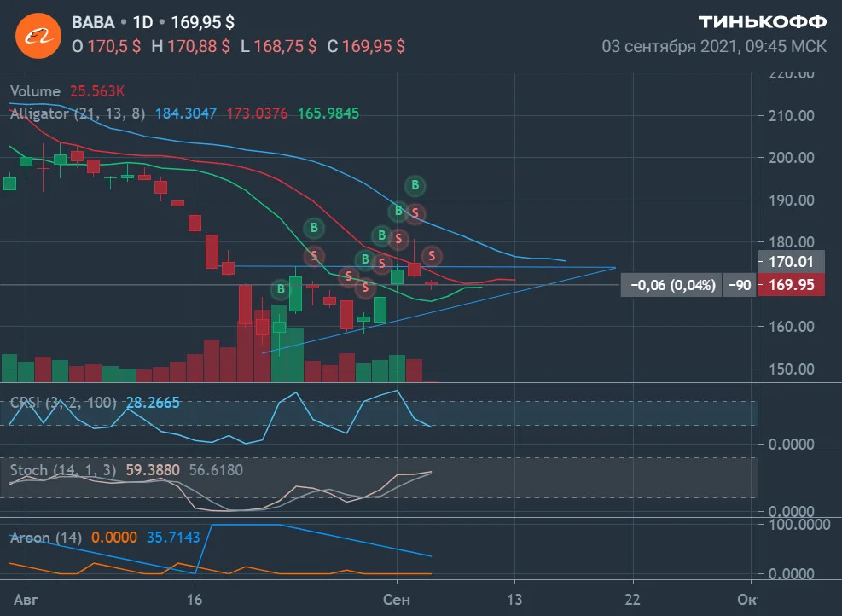
Task: Click the CRSI value 28.2665
Action: click(153, 402)
